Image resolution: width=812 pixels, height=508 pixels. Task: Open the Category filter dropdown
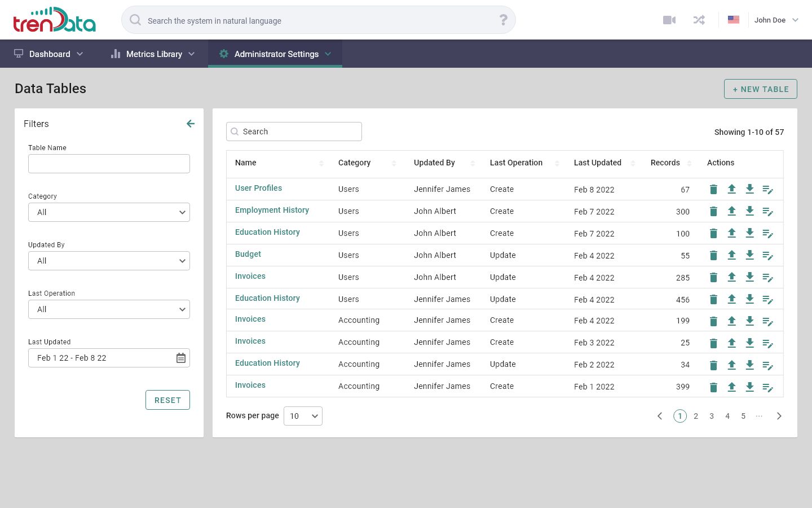pos(109,212)
